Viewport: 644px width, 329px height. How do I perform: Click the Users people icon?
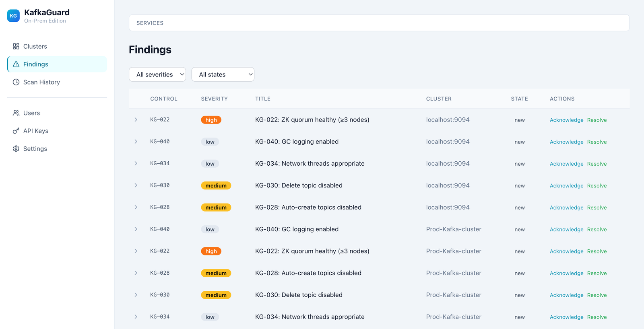point(16,113)
